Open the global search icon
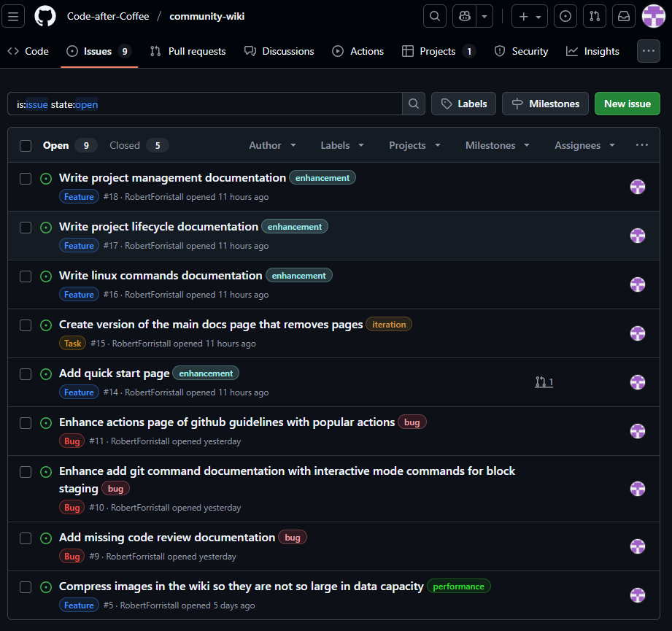 (x=434, y=16)
